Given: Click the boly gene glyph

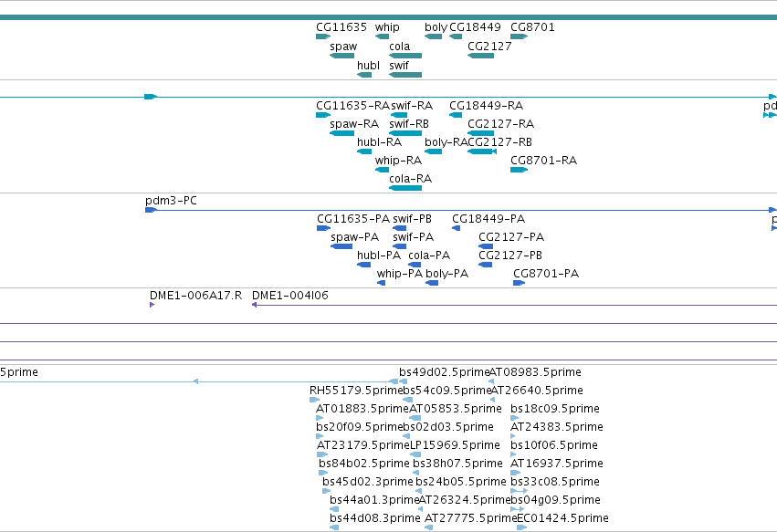Looking at the screenshot, I should (x=433, y=37).
